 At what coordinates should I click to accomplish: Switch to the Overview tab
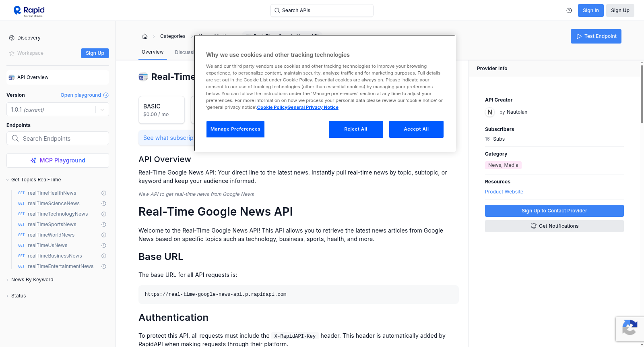coord(153,52)
